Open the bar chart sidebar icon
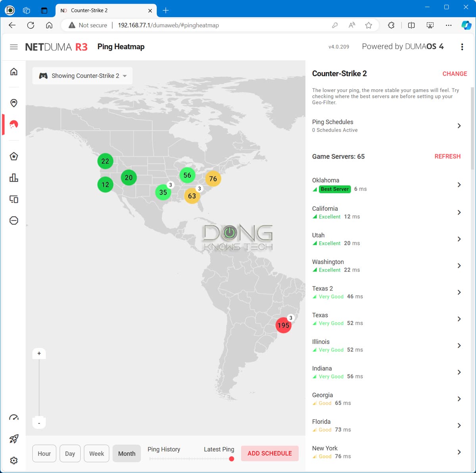 14,178
